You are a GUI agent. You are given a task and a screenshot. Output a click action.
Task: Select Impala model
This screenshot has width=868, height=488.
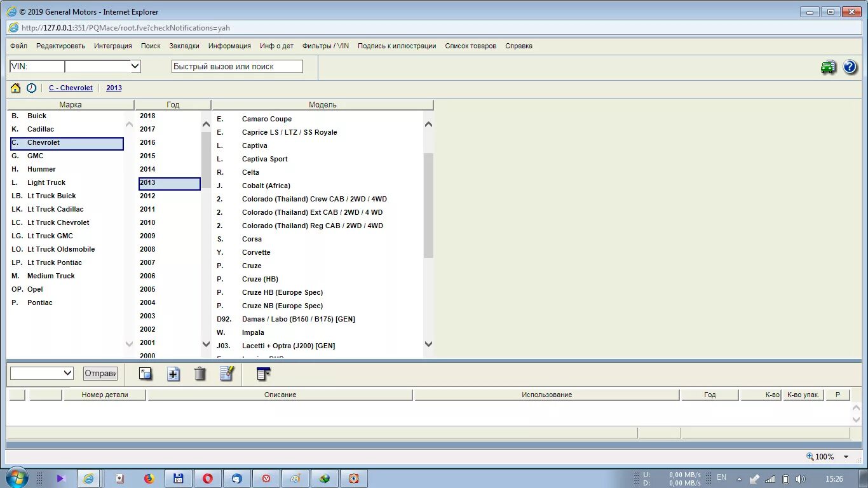click(253, 332)
